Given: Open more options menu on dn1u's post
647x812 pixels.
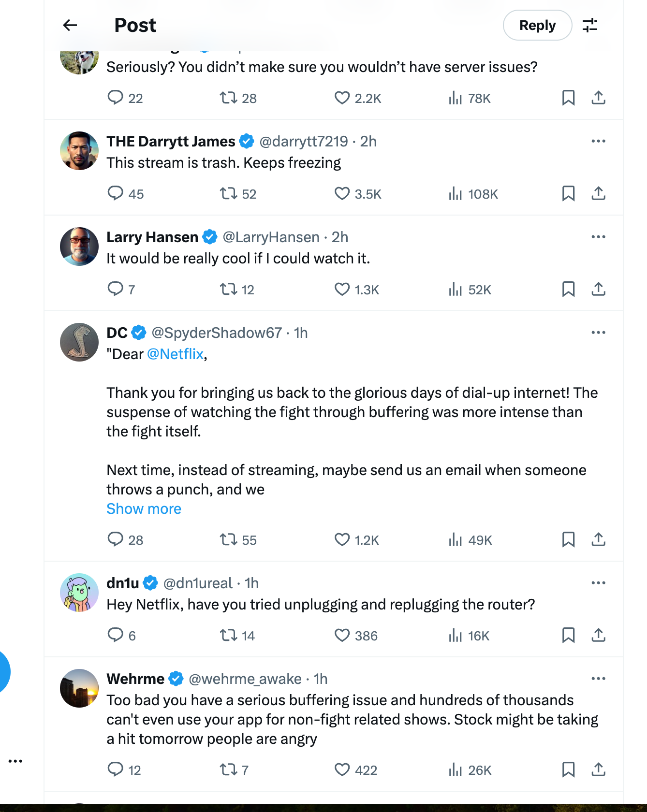Looking at the screenshot, I should click(x=598, y=583).
